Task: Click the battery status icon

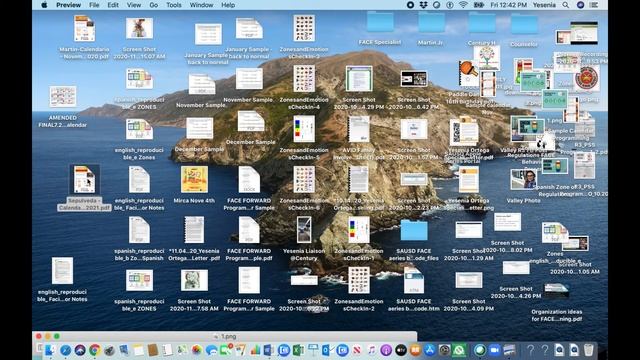Action: click(478, 5)
